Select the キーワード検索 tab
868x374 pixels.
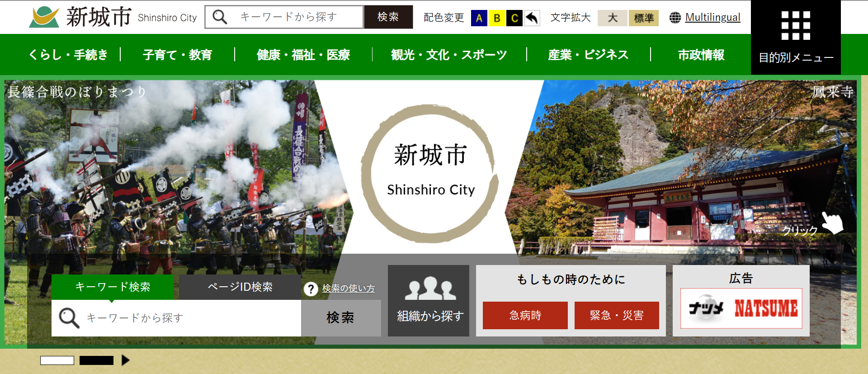tap(113, 287)
